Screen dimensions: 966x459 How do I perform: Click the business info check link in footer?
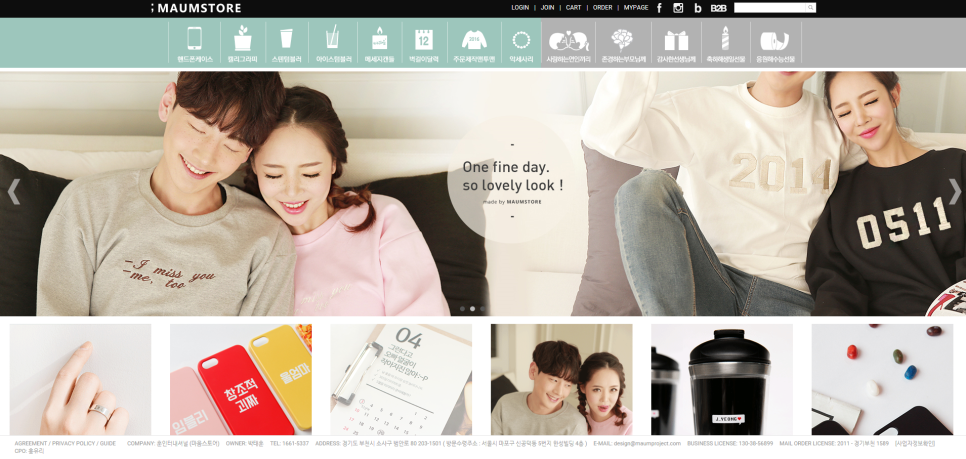coord(915,444)
